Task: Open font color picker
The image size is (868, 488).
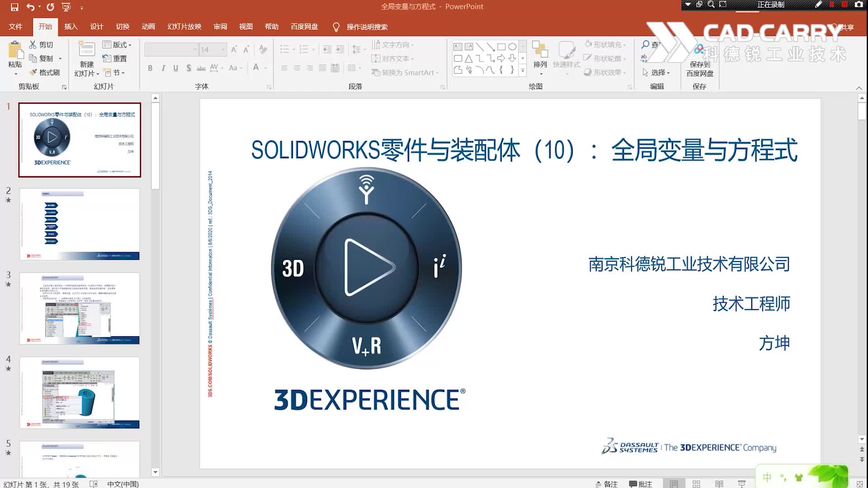Action: (x=256, y=68)
